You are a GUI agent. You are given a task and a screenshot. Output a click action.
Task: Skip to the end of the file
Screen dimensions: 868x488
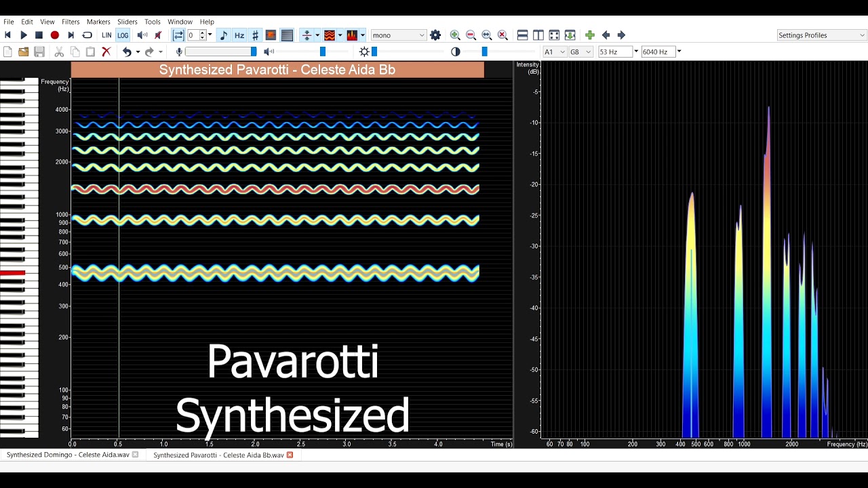click(x=71, y=35)
